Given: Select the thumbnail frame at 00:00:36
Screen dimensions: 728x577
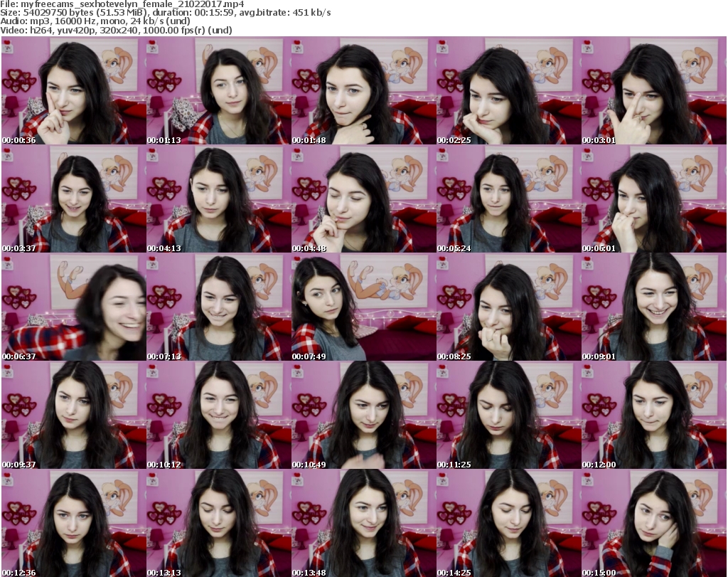Looking at the screenshot, I should (74, 90).
